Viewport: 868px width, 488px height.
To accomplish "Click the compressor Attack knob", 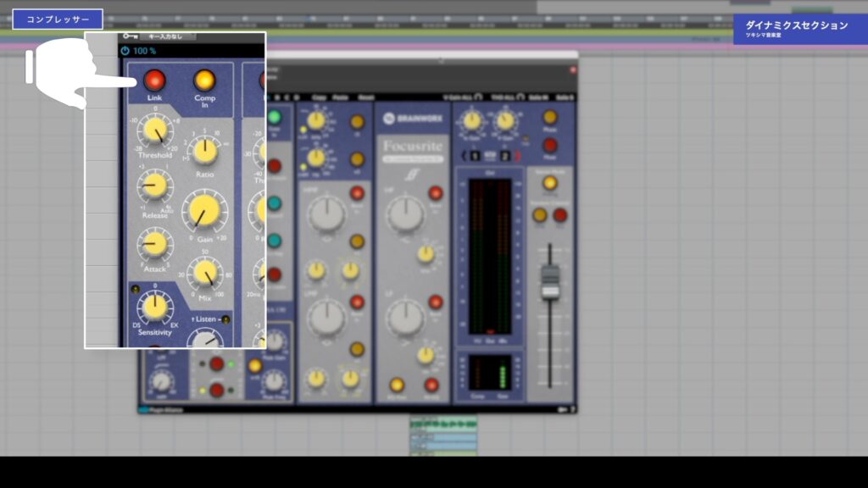I will point(155,243).
